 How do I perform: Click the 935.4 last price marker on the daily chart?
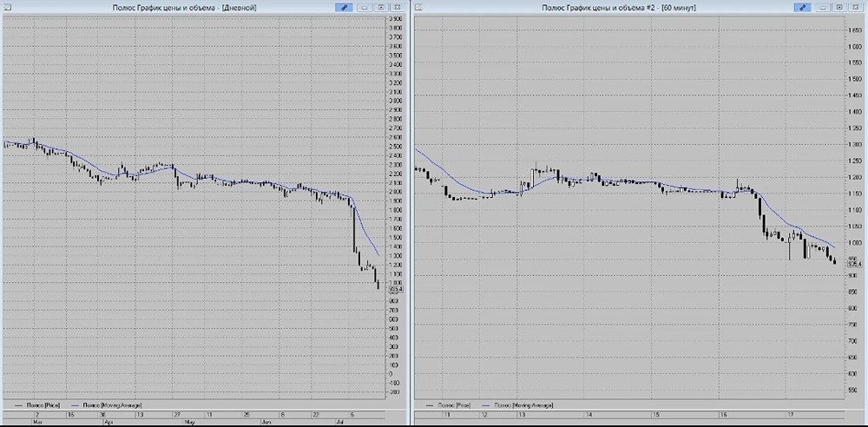coord(396,290)
